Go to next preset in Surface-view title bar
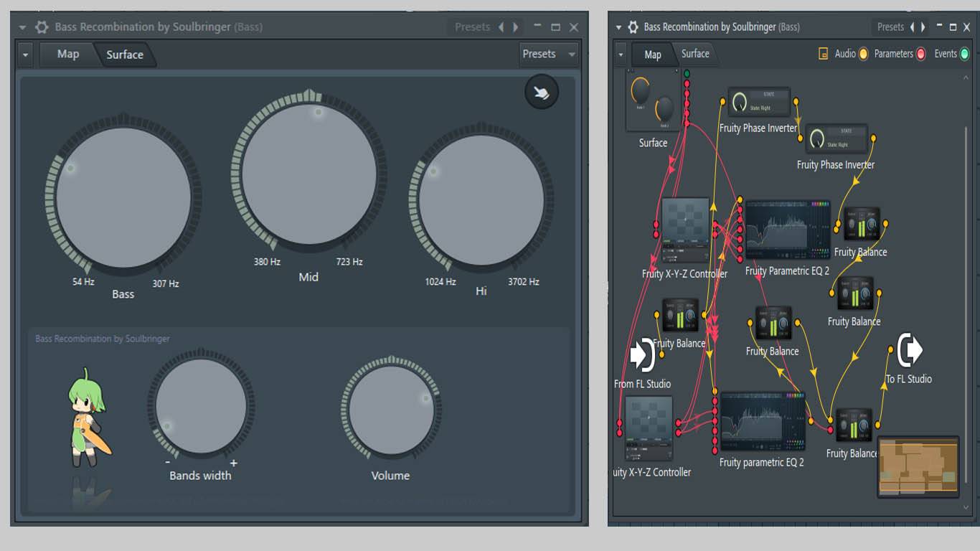This screenshot has width=980, height=551. (515, 27)
